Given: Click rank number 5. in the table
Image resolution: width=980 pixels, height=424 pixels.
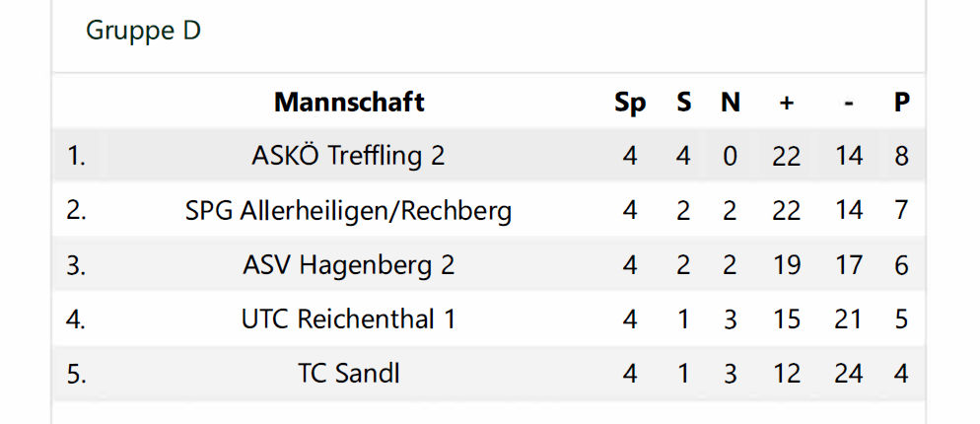Looking at the screenshot, I should pyautogui.click(x=77, y=374).
